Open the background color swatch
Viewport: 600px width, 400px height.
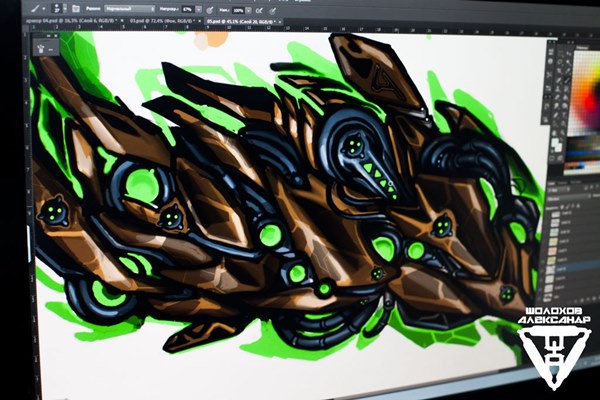(560, 149)
